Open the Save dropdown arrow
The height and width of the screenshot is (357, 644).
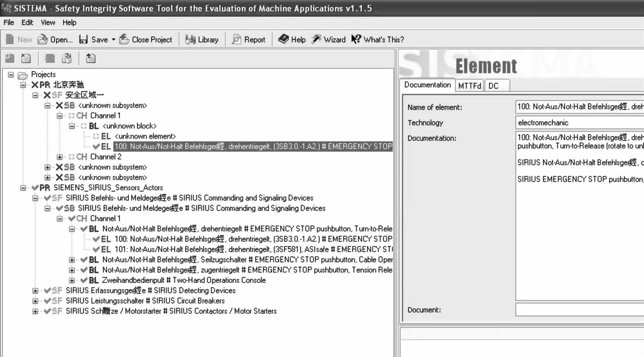pos(113,39)
